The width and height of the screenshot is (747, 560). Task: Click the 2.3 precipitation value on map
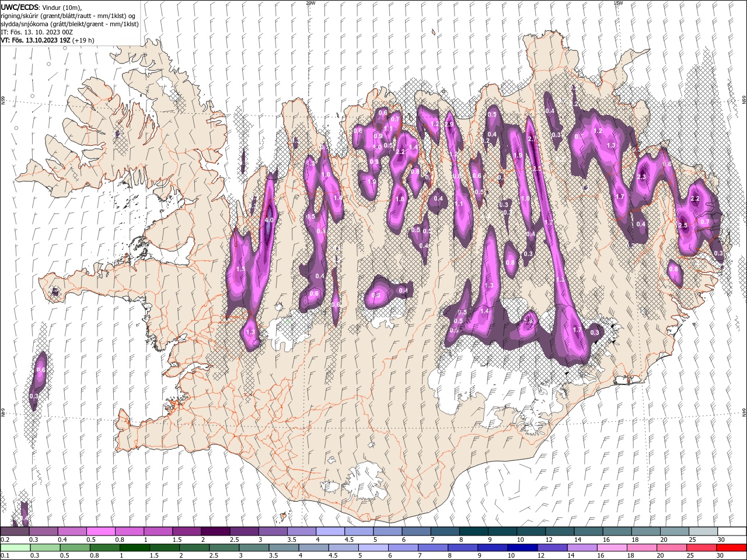coord(643,177)
